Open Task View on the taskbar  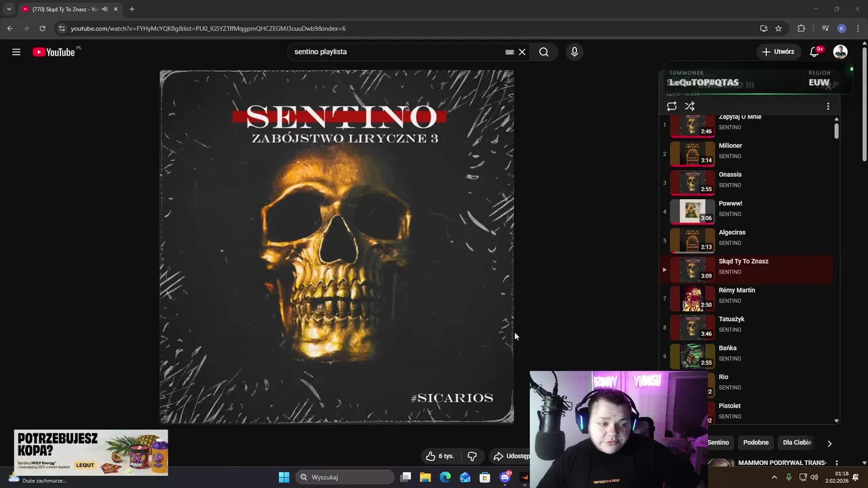tap(406, 477)
